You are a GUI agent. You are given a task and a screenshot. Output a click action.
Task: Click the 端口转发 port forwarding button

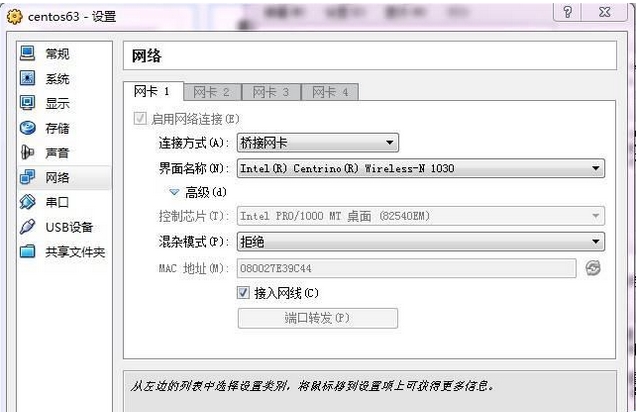coord(318,318)
